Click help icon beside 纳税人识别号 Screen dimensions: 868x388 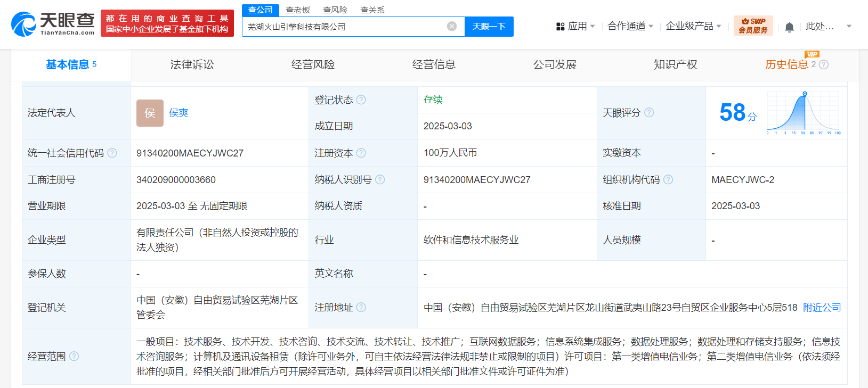[x=380, y=179]
